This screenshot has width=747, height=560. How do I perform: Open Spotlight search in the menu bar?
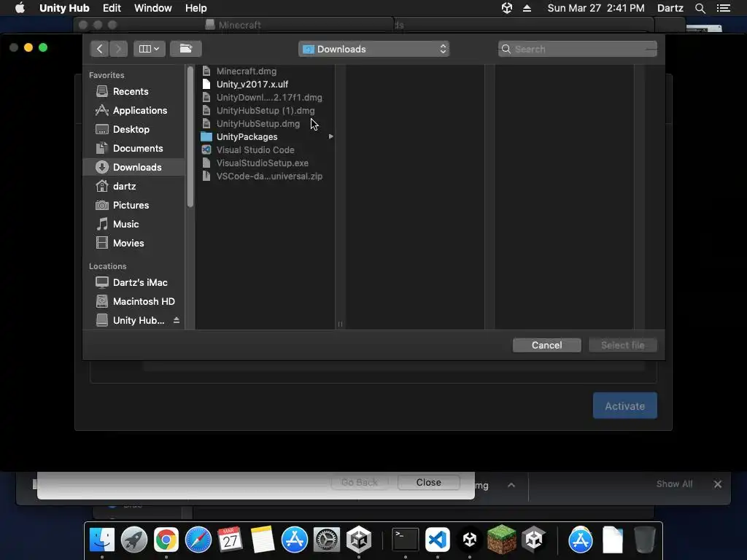pos(700,8)
